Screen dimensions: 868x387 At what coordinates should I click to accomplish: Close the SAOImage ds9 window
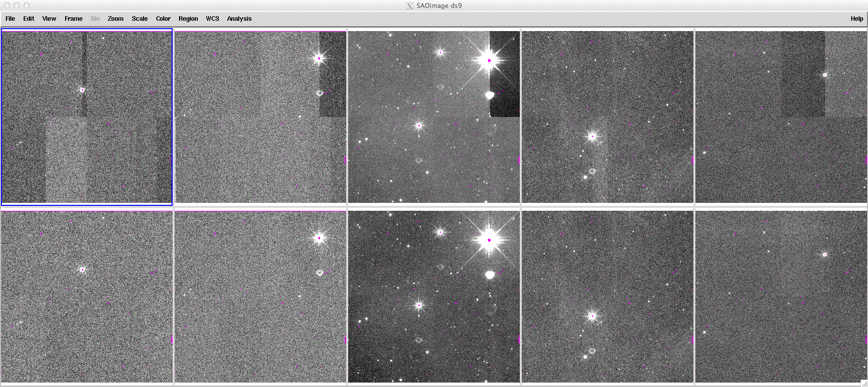tap(7, 5)
